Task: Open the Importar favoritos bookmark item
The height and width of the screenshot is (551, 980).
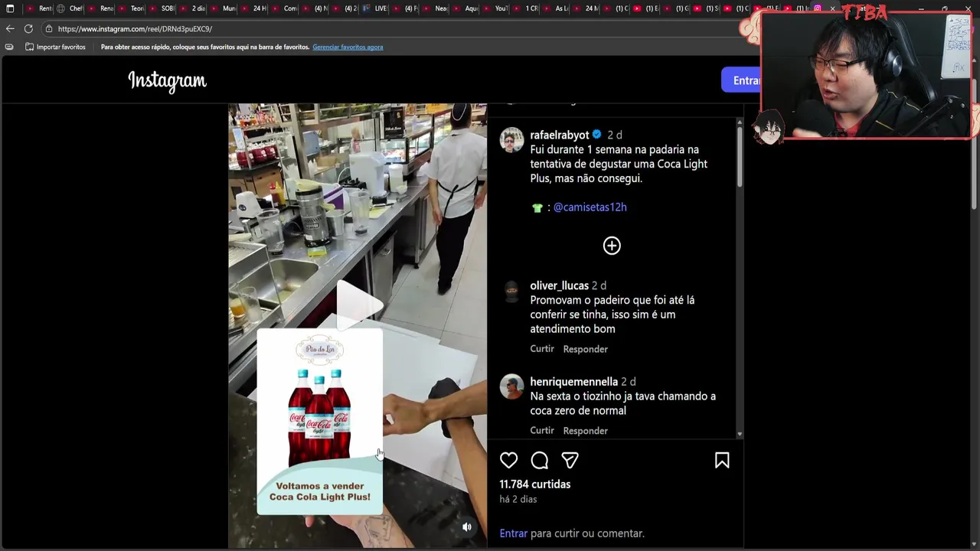Action: 55,47
